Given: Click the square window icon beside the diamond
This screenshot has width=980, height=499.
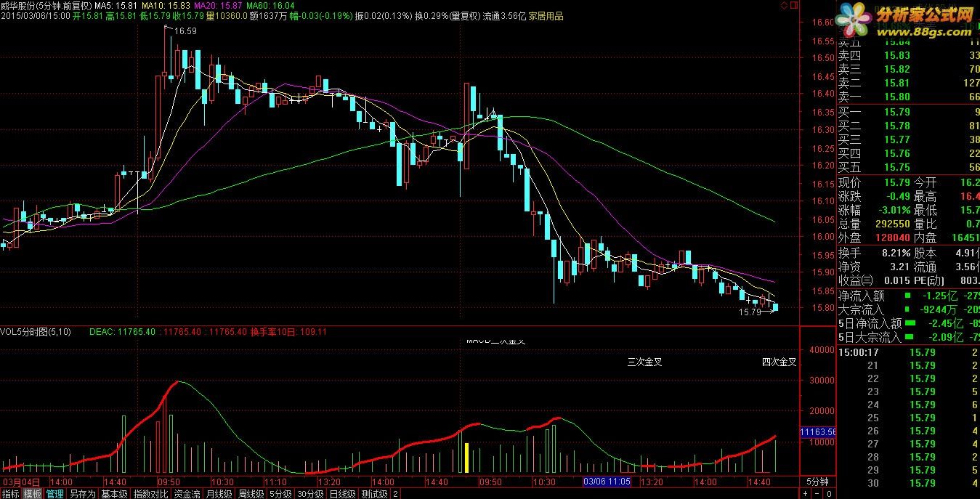Looking at the screenshot, I should [x=793, y=5].
